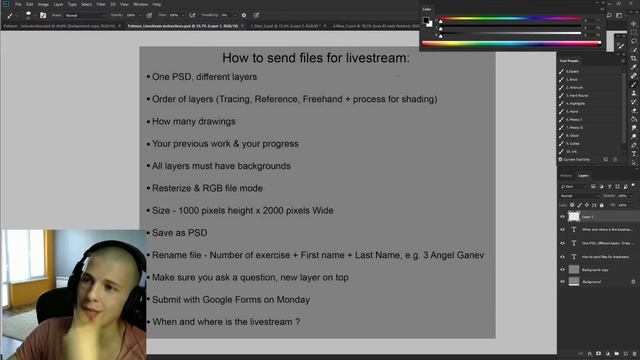This screenshot has height=360, width=640.
Task: Select the Move tool in right toolbar
Action: point(634,24)
